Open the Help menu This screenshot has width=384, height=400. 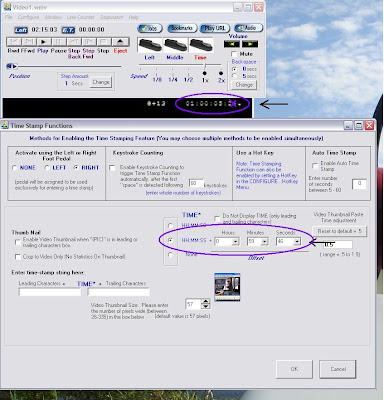coord(133,17)
